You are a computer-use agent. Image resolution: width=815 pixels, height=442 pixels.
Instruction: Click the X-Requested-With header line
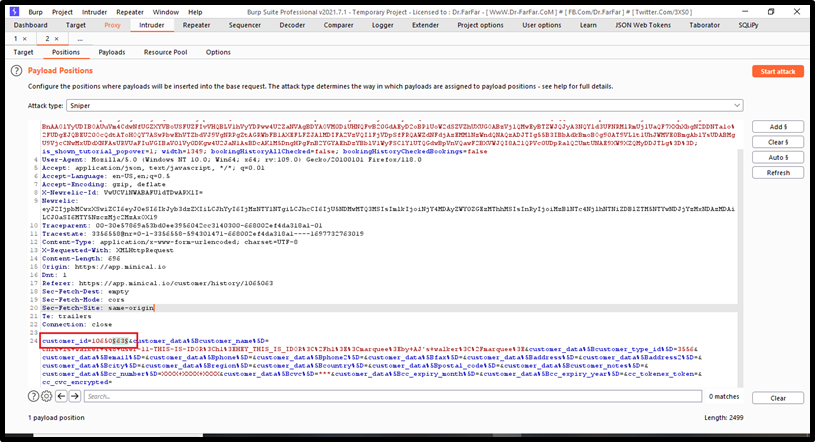pyautogui.click(x=108, y=250)
